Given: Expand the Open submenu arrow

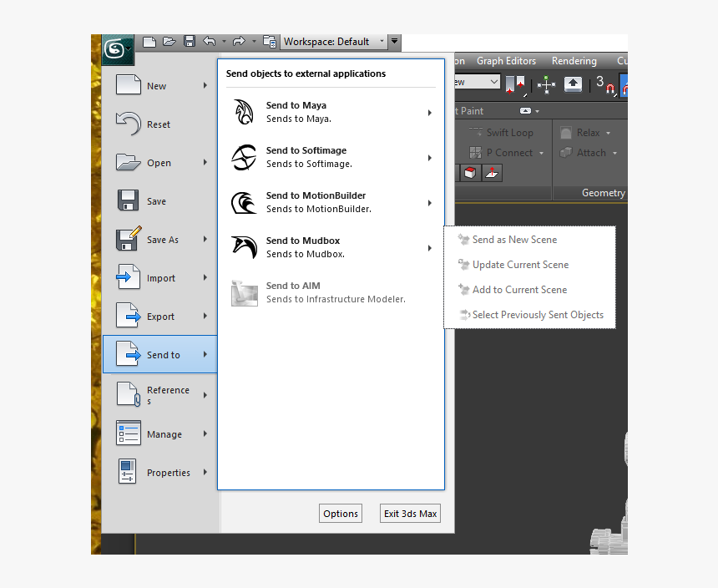Looking at the screenshot, I should click(205, 162).
